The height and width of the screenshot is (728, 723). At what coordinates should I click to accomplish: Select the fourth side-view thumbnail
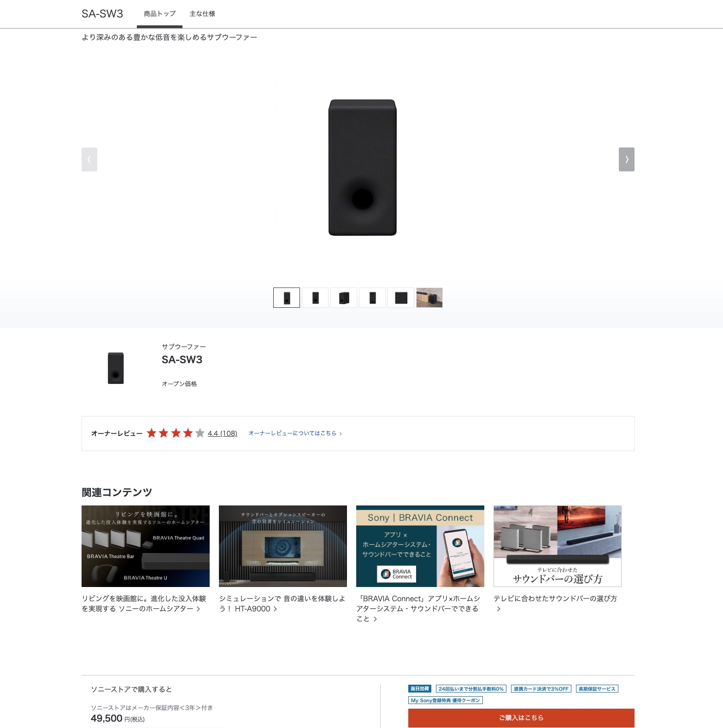coord(372,298)
